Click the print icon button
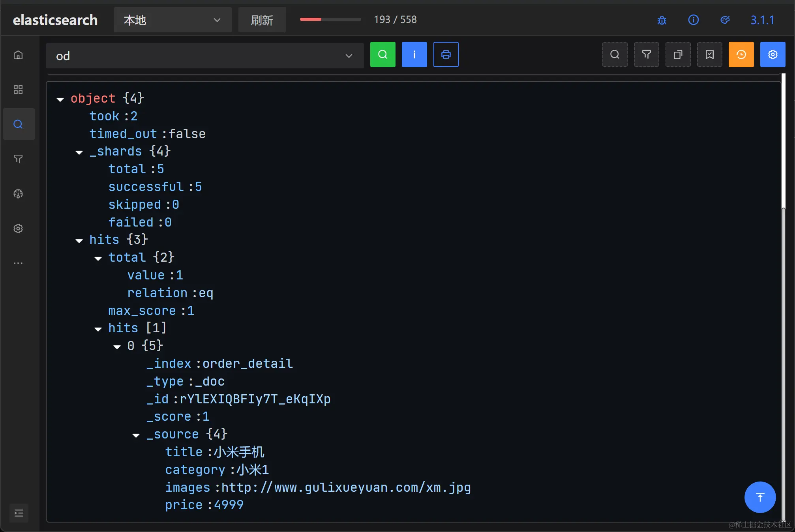795x532 pixels. [446, 54]
